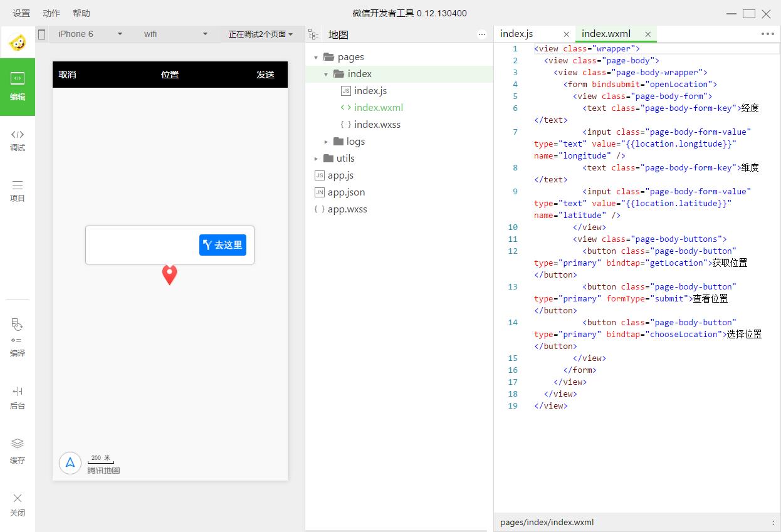781x532 pixels.
Task: Click the 腾讯地图 label on the map
Action: click(103, 471)
